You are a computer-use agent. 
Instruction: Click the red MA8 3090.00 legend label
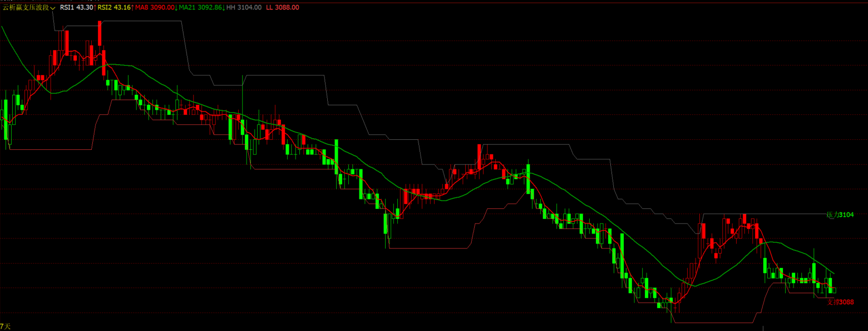tap(154, 8)
